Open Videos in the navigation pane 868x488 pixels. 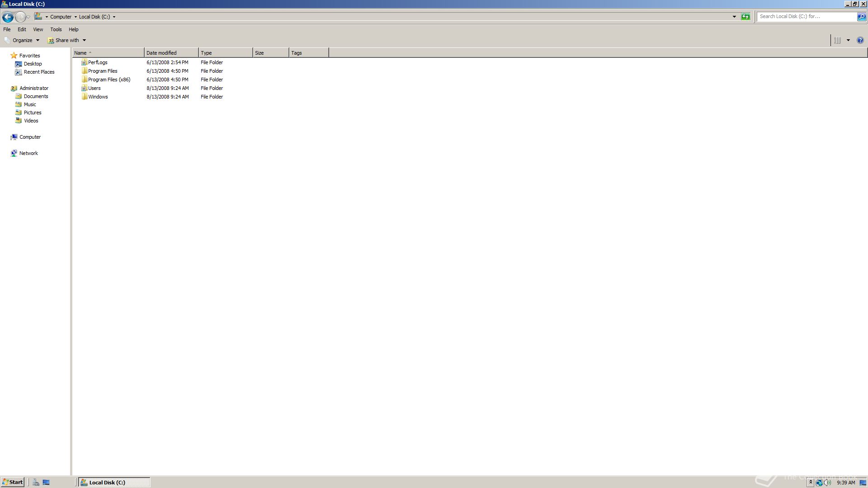point(31,121)
